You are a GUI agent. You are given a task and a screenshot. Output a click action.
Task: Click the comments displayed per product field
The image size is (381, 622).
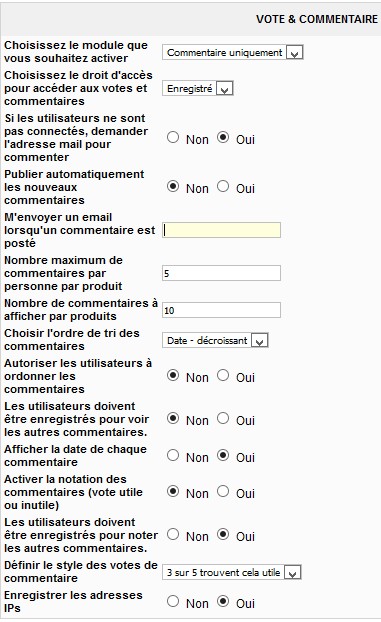pyautogui.click(x=221, y=310)
